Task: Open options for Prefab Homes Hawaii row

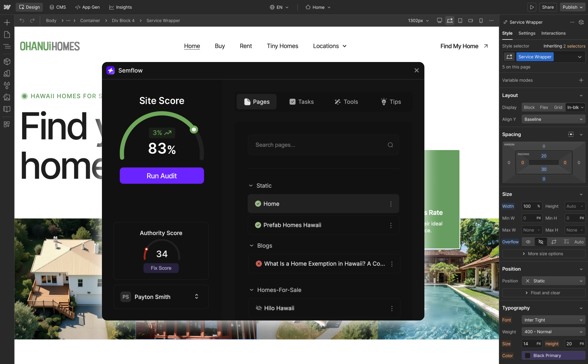Action: point(391,225)
